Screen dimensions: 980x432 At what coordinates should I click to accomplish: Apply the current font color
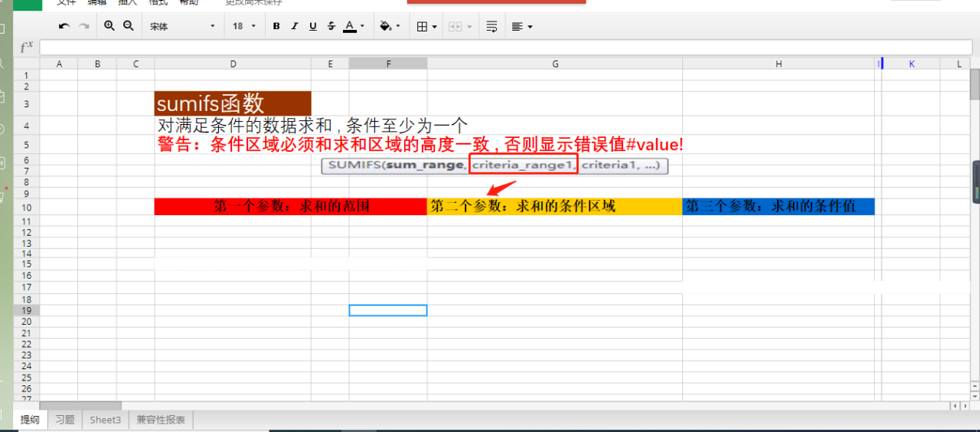pos(350,26)
